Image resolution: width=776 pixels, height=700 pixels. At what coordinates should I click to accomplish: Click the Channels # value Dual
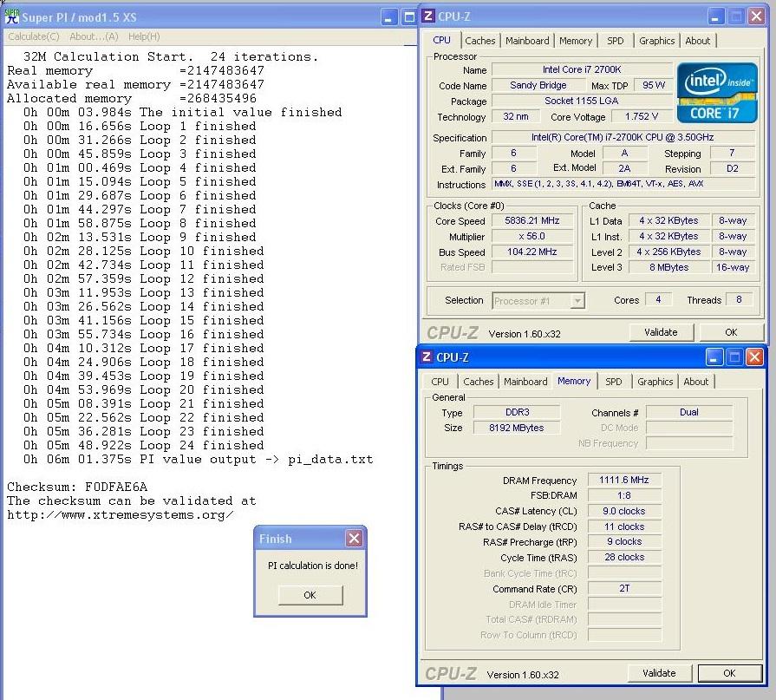[689, 412]
